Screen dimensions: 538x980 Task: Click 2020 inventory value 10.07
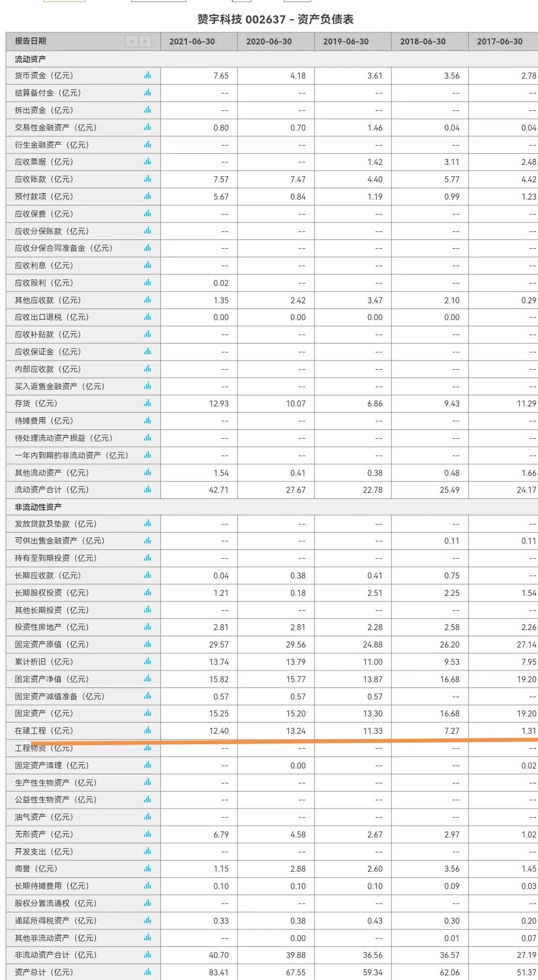(296, 403)
